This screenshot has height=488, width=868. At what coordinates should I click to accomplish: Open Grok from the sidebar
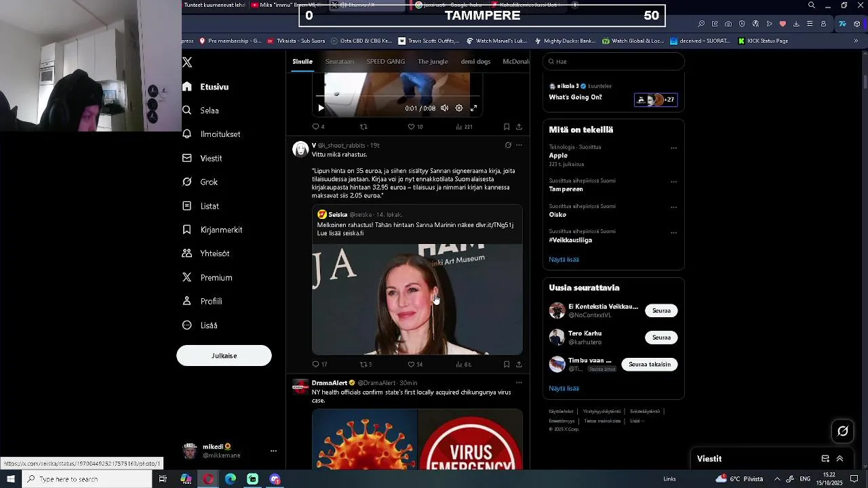200,182
